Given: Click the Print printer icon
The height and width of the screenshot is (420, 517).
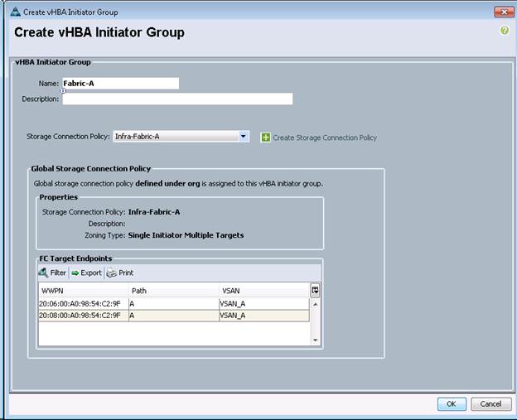Looking at the screenshot, I should coord(112,273).
